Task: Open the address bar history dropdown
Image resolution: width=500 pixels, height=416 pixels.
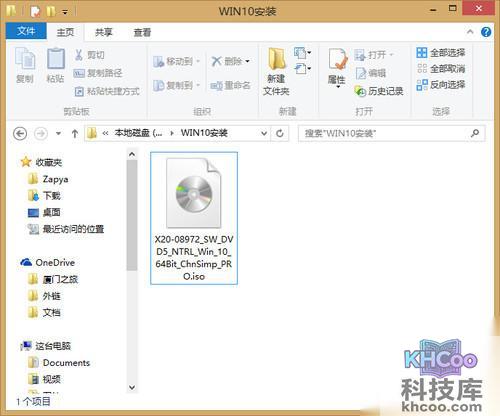Action: 264,134
